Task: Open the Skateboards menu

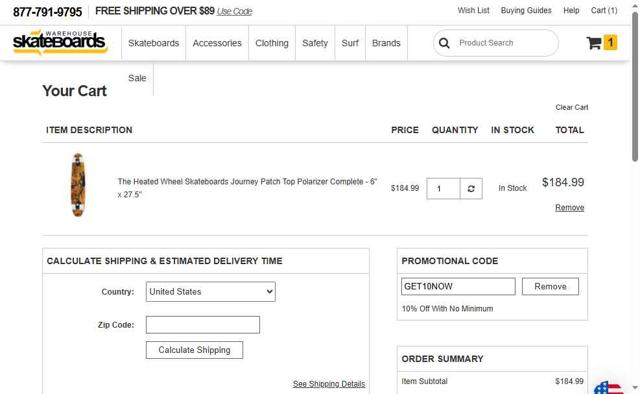Action: [153, 43]
